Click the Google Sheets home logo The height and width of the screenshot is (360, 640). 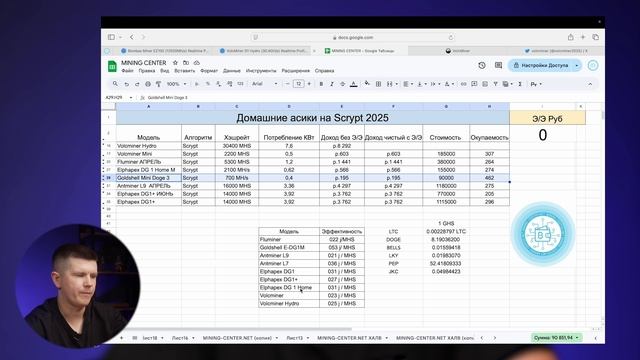pyautogui.click(x=112, y=66)
